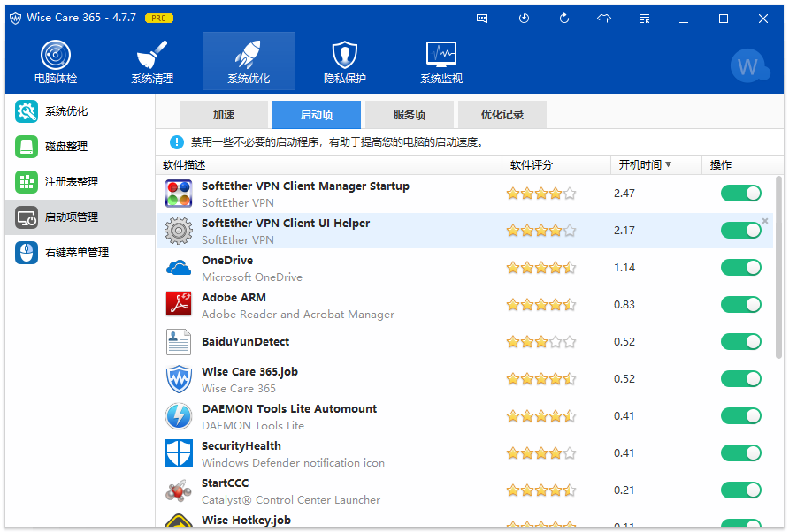Click the 系统优化 sidebar gear icon
The width and height of the screenshot is (789, 532).
27,111
